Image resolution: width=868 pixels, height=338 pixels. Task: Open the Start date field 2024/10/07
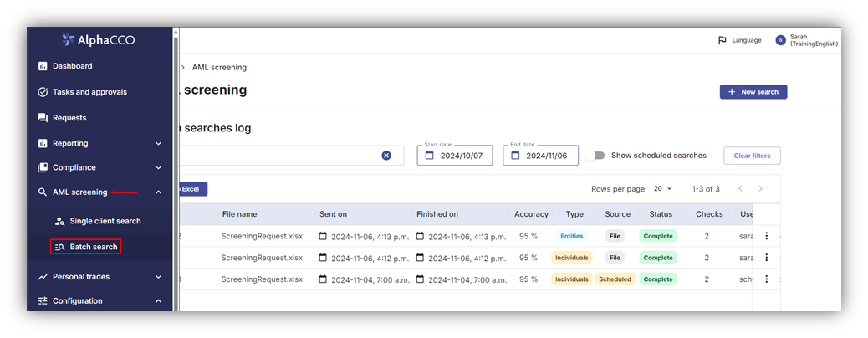(x=454, y=156)
